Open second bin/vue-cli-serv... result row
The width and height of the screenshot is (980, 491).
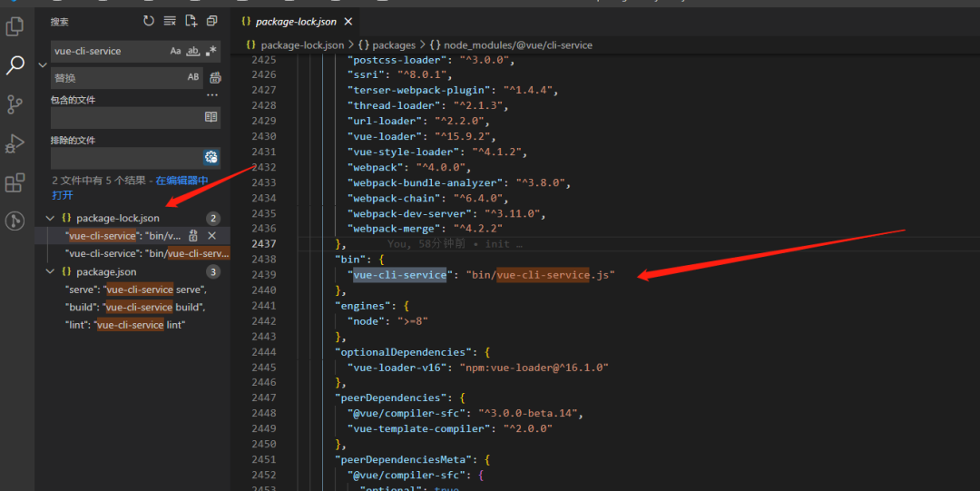point(132,253)
